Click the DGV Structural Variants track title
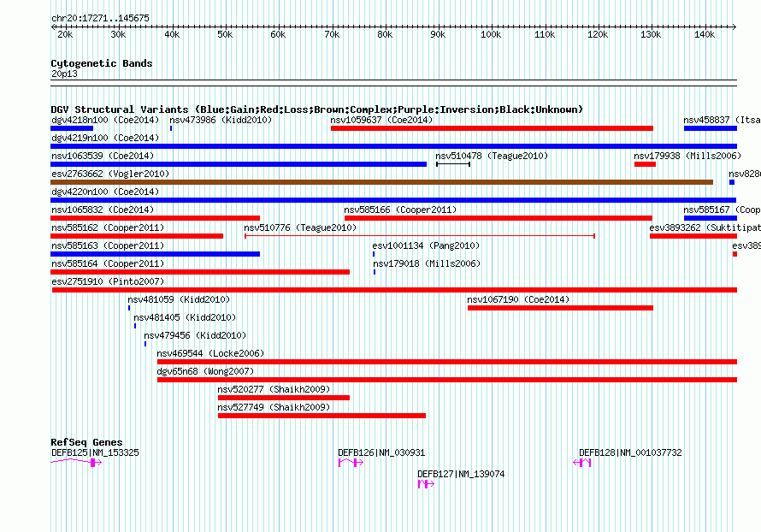 click(317, 109)
